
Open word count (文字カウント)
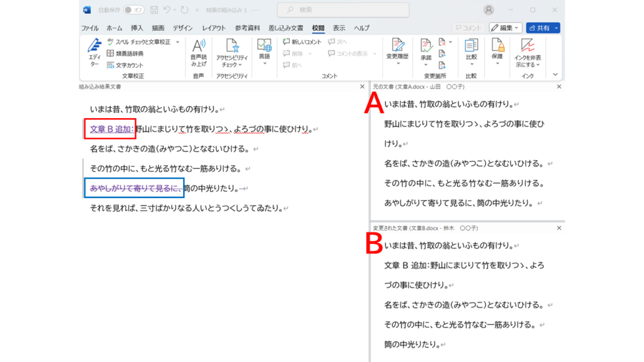[125, 65]
